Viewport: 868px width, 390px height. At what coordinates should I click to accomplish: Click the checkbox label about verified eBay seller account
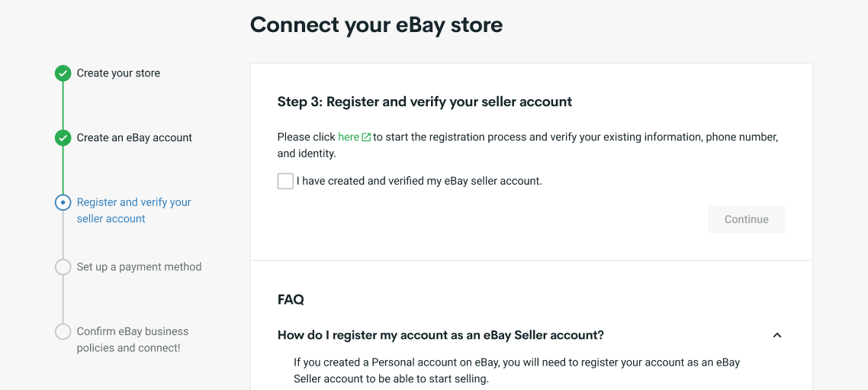point(419,181)
